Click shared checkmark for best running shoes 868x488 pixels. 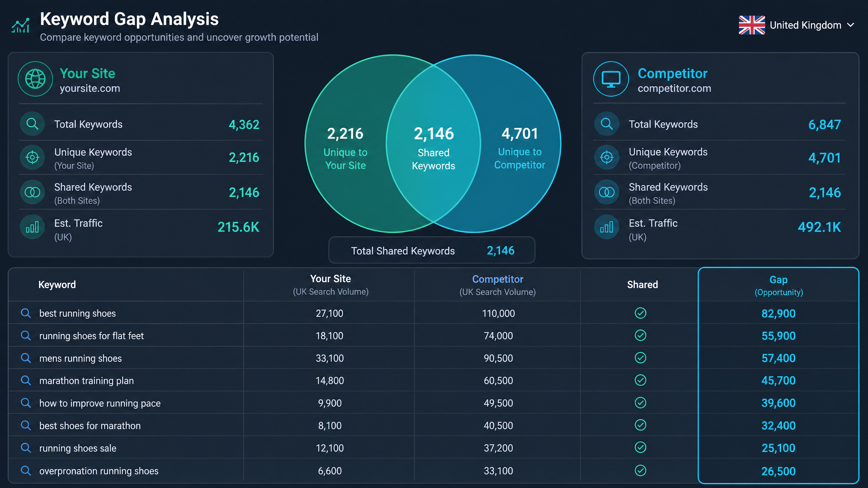[640, 313]
